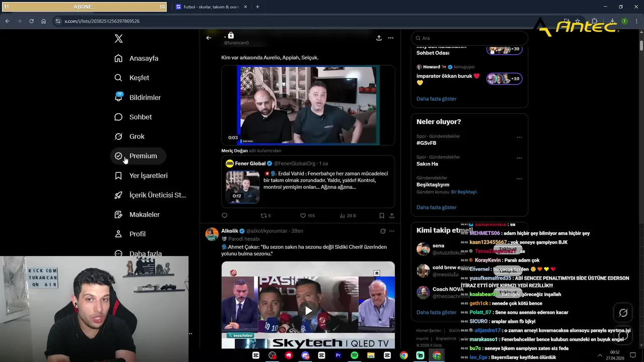Open site information icon in address bar
The image size is (644, 362).
click(58, 21)
